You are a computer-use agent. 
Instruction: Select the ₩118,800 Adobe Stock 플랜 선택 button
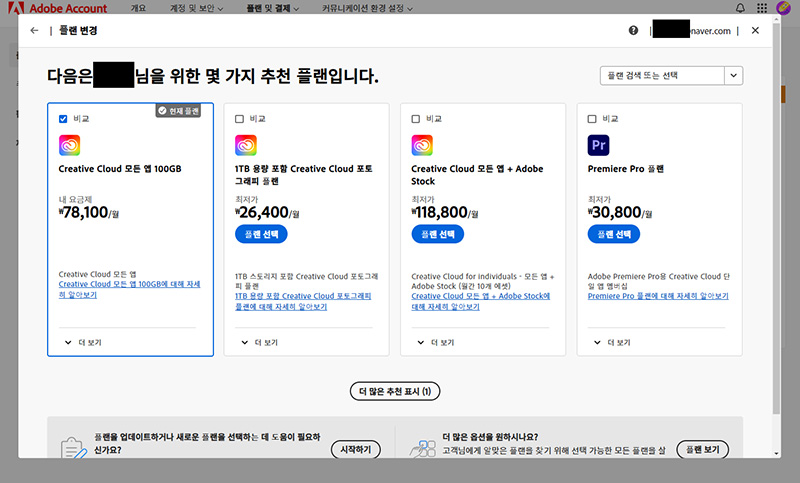(438, 234)
